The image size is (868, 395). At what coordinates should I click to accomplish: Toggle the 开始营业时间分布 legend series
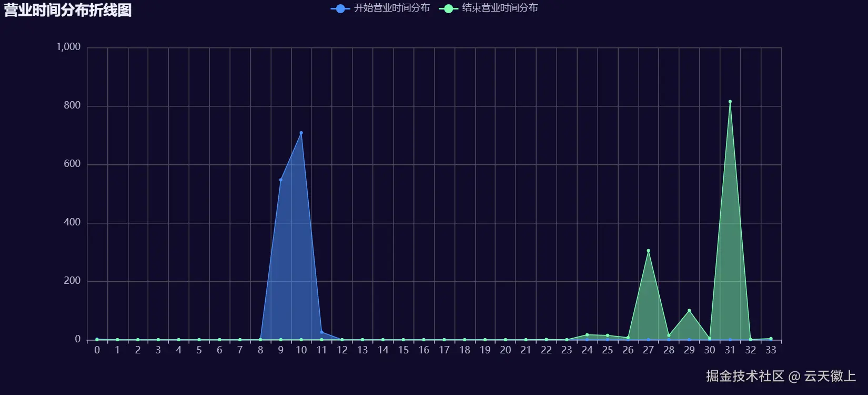(x=380, y=8)
